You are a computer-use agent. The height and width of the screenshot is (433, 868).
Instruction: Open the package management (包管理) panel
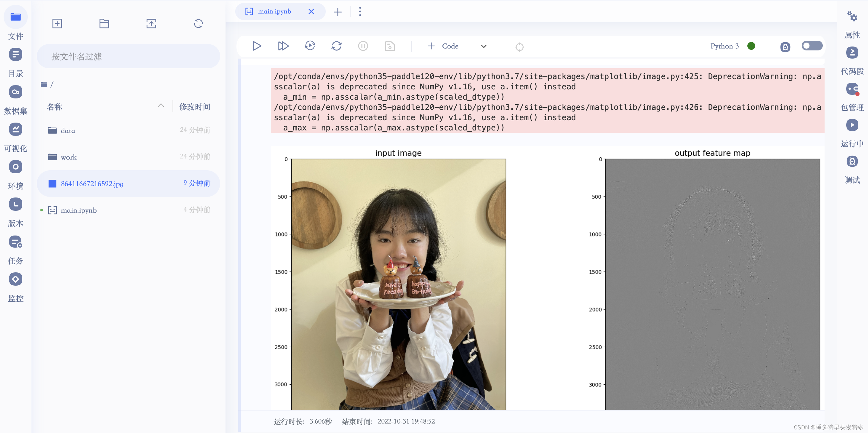tap(852, 89)
